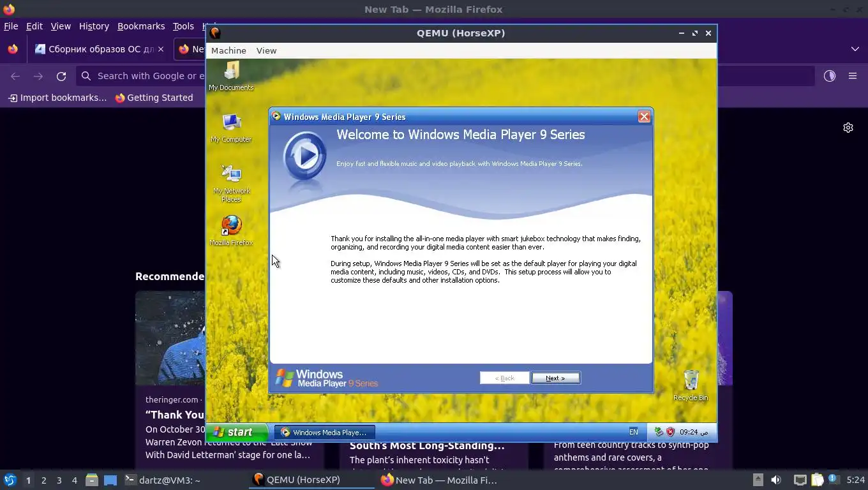The width and height of the screenshot is (868, 490).
Task: Open the QEMU Machine menu
Action: 228,50
